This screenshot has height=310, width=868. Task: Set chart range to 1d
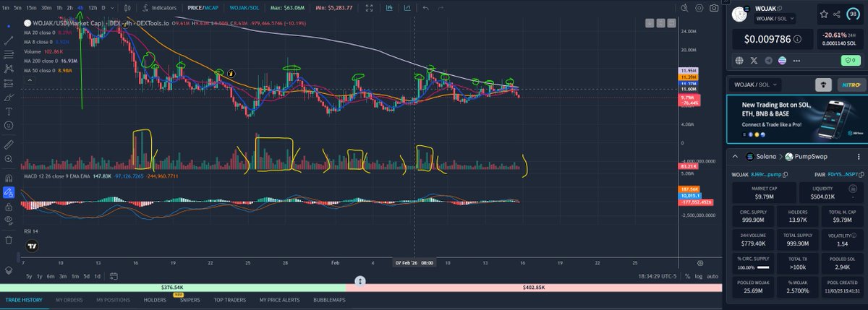click(98, 276)
